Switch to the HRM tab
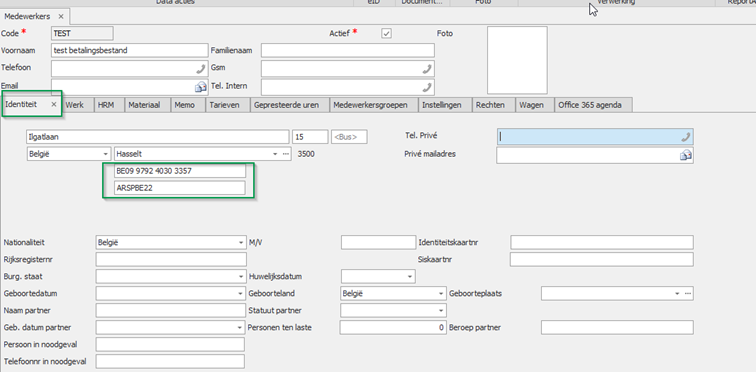This screenshot has width=756, height=372. 109,105
